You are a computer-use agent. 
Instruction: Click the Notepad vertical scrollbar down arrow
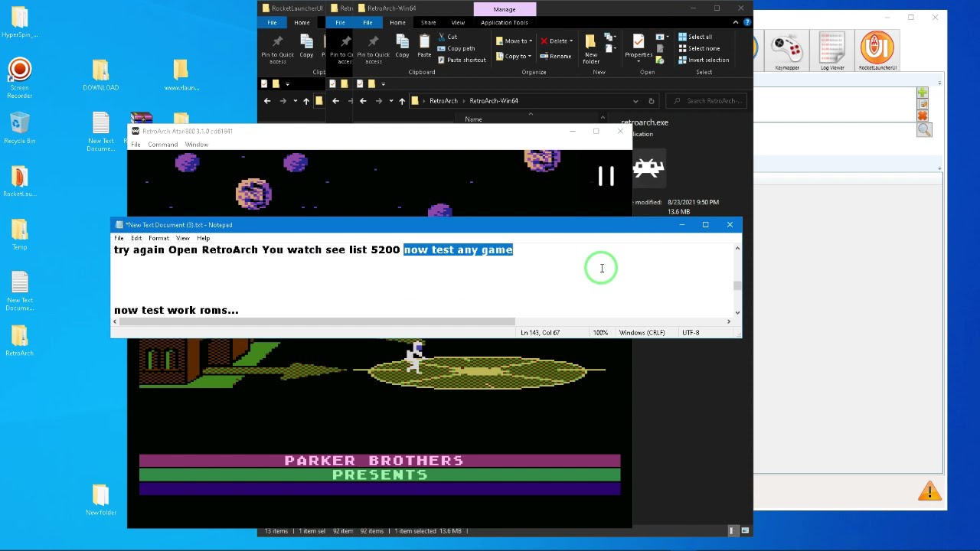click(737, 311)
